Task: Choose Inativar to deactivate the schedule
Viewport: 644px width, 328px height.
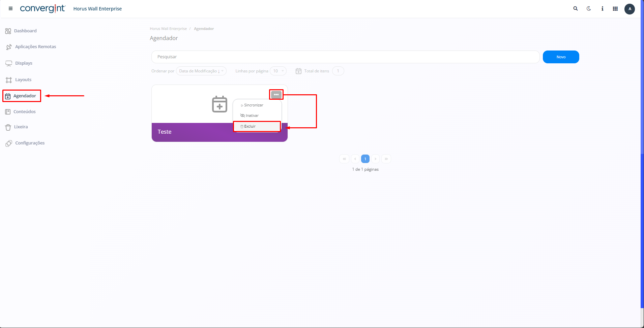Action: [x=252, y=116]
